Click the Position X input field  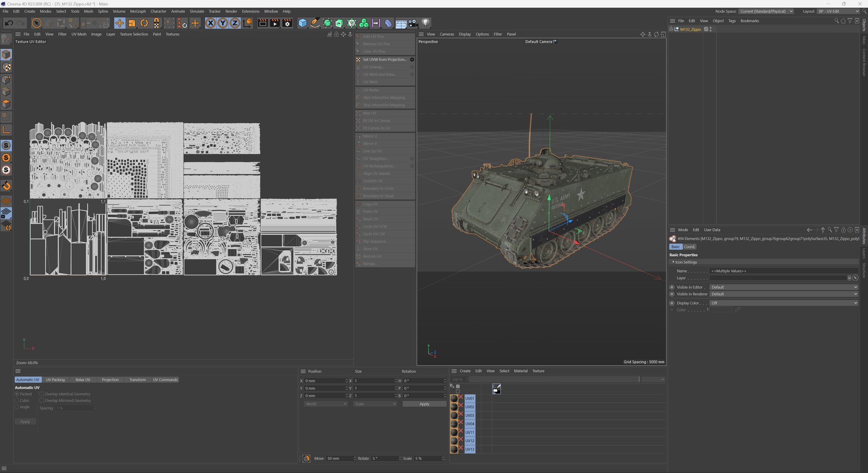(x=325, y=381)
